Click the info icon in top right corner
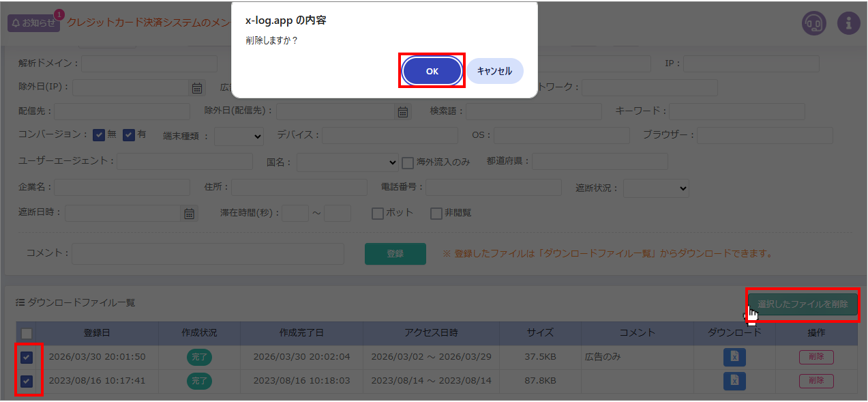This screenshot has width=868, height=402. tap(849, 23)
